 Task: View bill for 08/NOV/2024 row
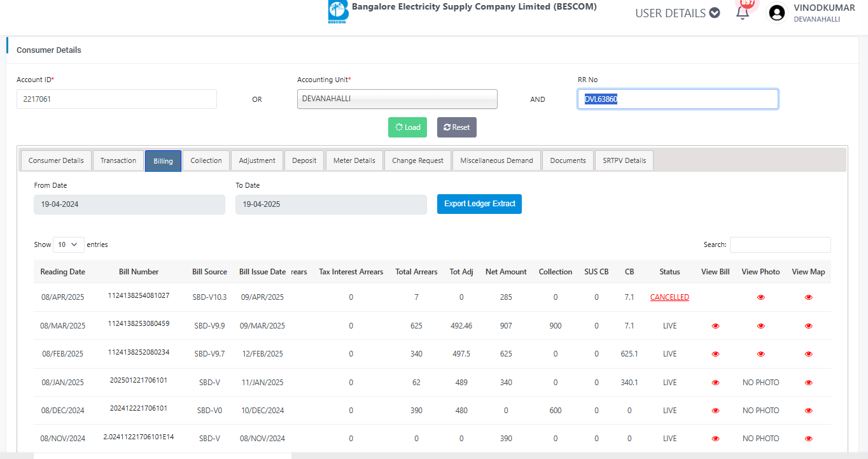tap(715, 439)
